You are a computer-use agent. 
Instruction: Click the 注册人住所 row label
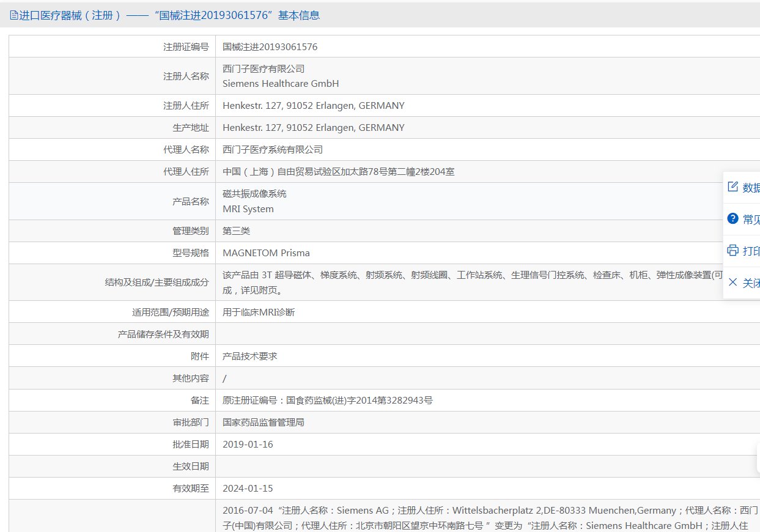[x=186, y=106]
